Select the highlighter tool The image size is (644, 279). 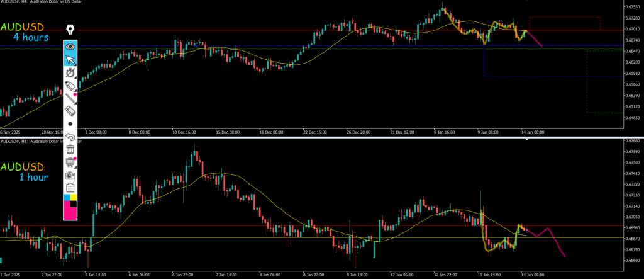point(70,85)
